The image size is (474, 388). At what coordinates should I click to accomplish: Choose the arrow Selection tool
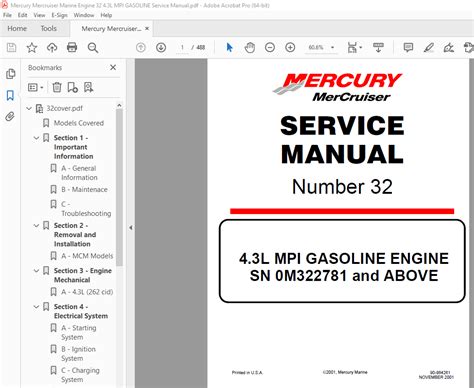pyautogui.click(x=229, y=48)
